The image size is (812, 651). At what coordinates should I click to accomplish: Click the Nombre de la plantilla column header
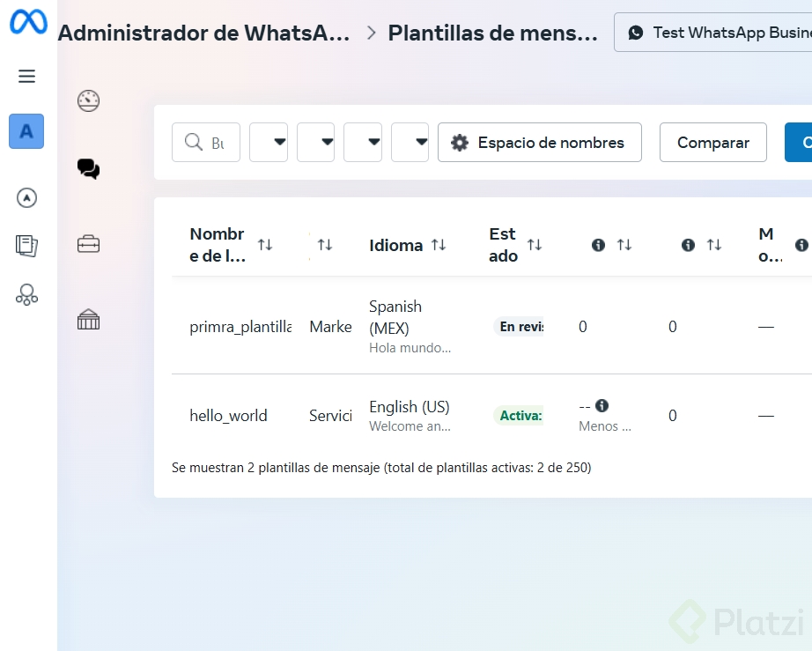click(x=218, y=244)
